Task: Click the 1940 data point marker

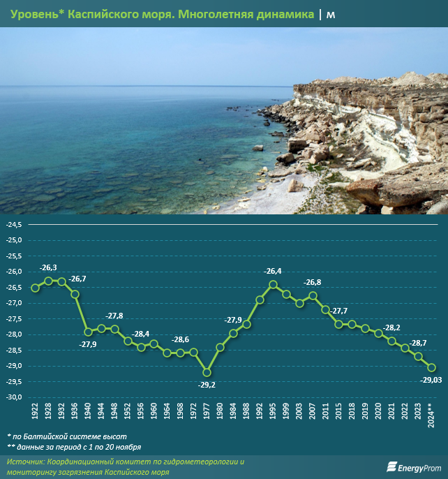Action: tap(88, 332)
